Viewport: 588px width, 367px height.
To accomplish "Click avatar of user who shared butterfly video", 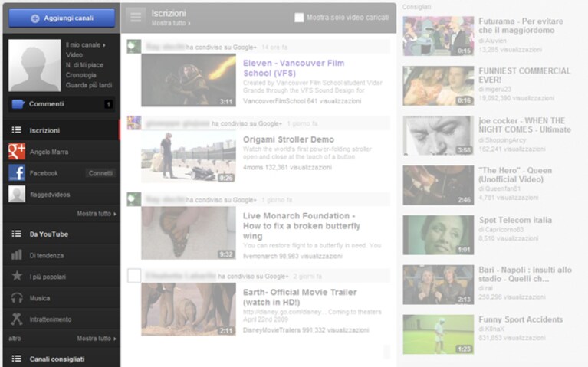I will click(x=134, y=199).
